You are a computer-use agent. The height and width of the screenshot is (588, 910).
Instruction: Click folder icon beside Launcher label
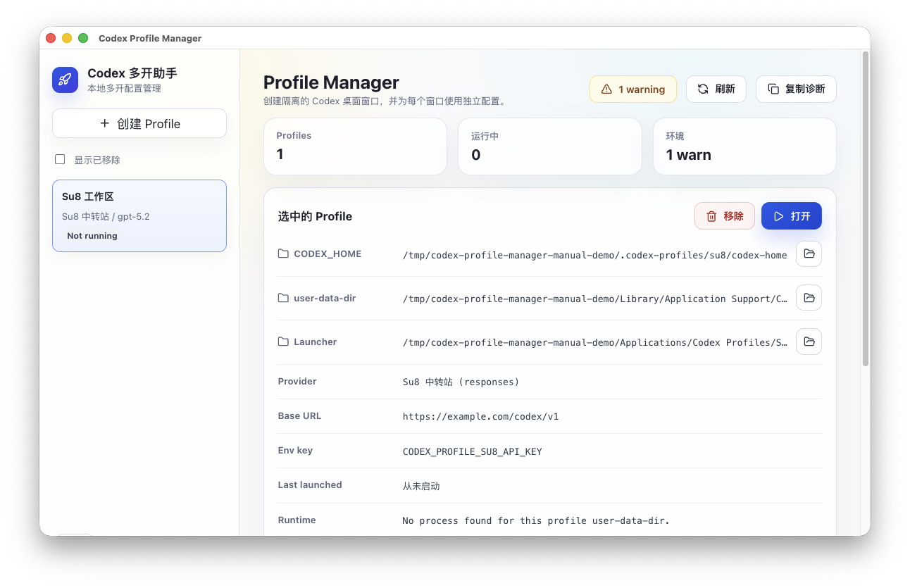283,342
